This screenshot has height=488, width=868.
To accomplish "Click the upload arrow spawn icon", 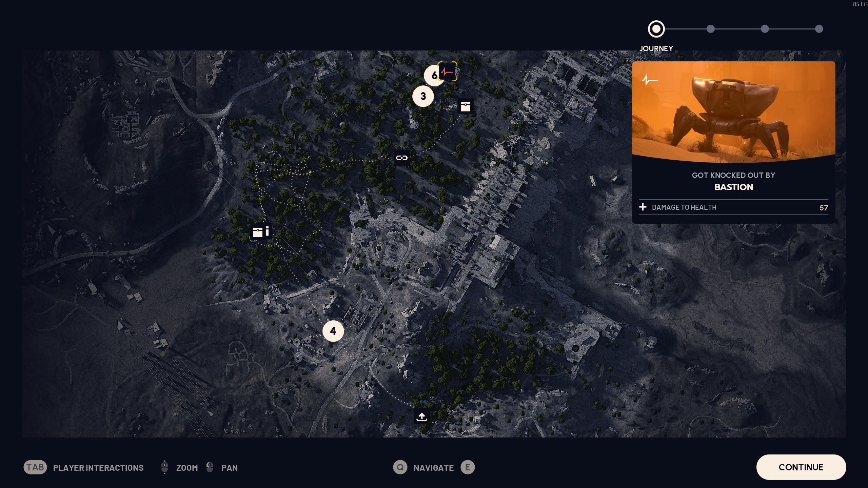I will click(x=421, y=416).
